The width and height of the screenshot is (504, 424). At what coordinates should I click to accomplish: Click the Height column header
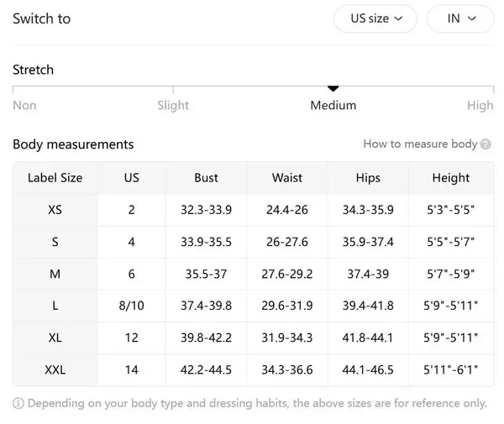pyautogui.click(x=451, y=178)
